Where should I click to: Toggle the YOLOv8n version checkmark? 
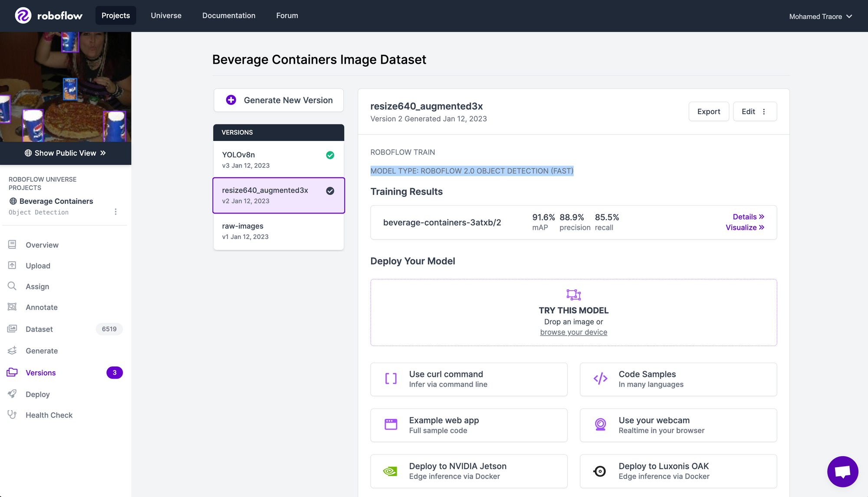tap(330, 155)
